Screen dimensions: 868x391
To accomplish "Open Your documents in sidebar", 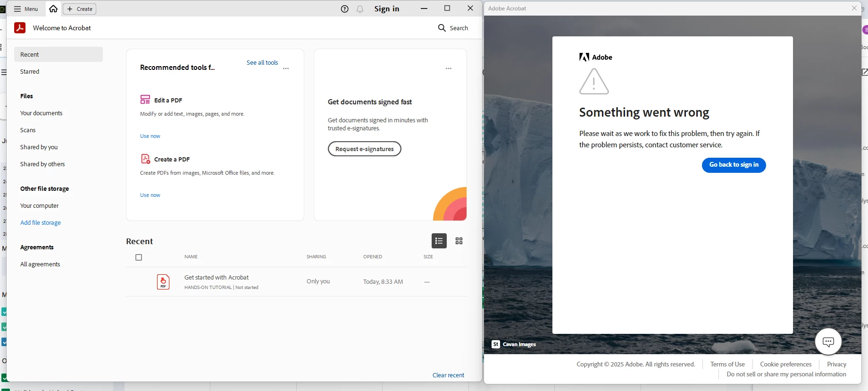I will pyautogui.click(x=42, y=113).
